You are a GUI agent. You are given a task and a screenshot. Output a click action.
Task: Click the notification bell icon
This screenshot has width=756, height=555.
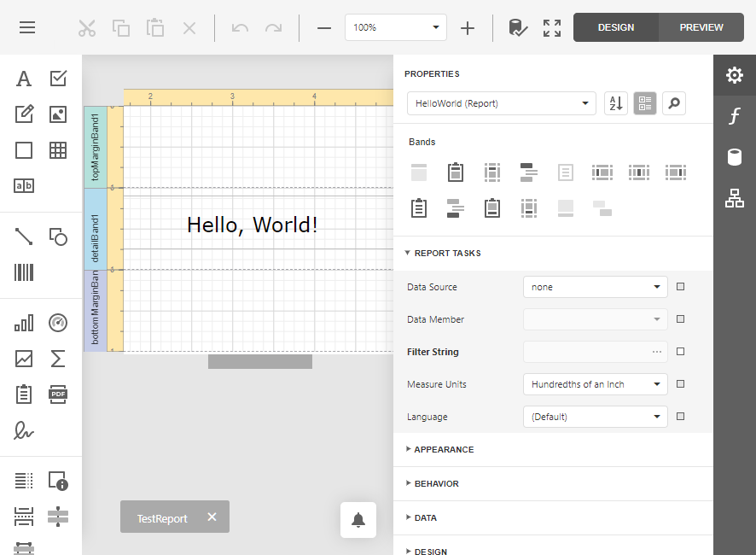click(x=358, y=520)
